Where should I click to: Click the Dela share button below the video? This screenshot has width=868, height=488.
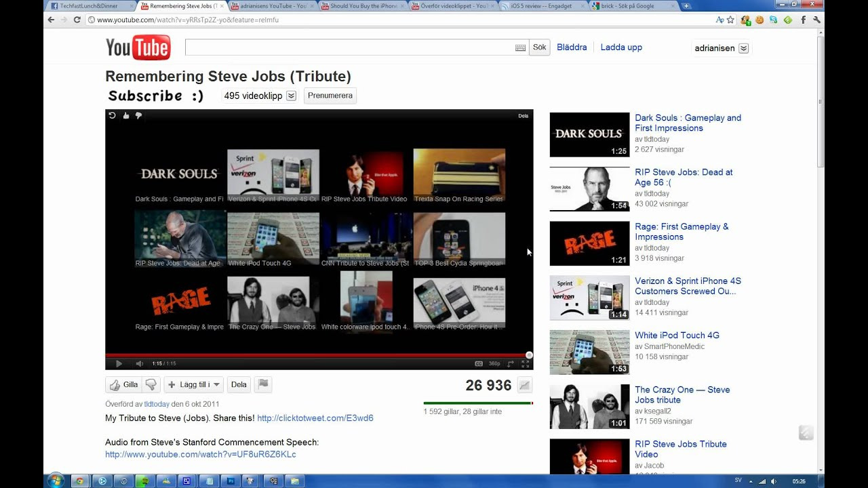[239, 385]
